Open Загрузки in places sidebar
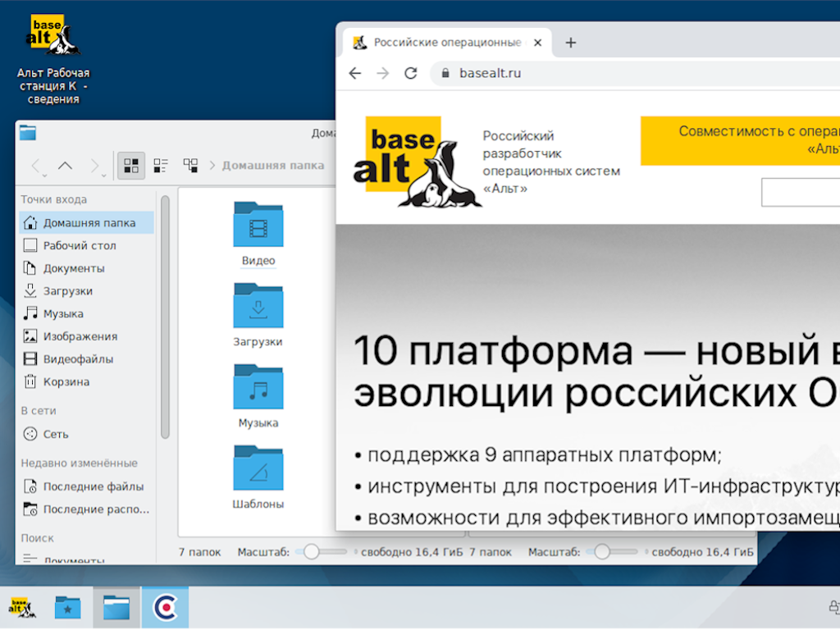This screenshot has height=630, width=840. tap(87, 291)
